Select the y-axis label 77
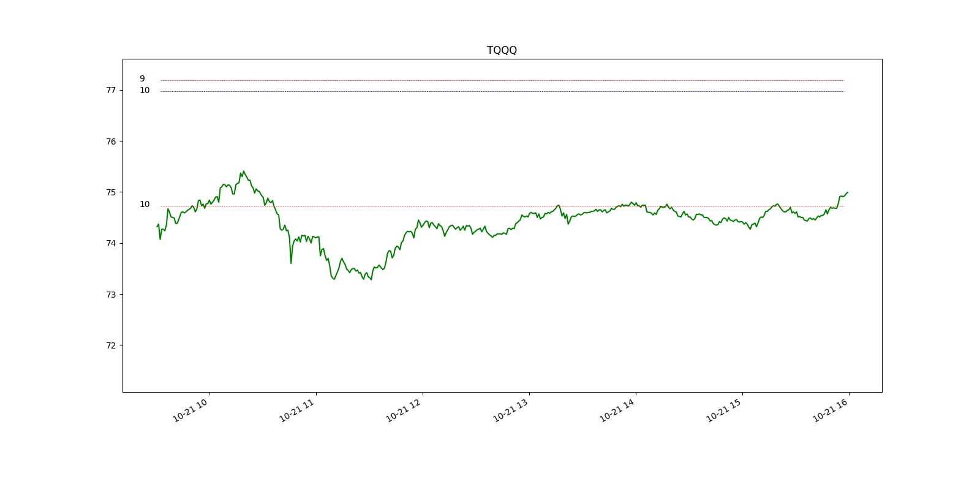 [x=111, y=90]
